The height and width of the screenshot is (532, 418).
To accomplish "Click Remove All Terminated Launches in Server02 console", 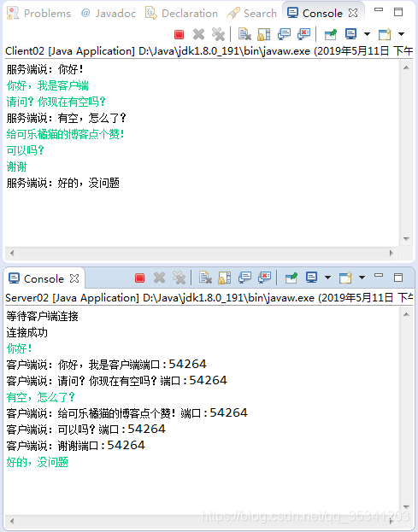I will coord(179,278).
